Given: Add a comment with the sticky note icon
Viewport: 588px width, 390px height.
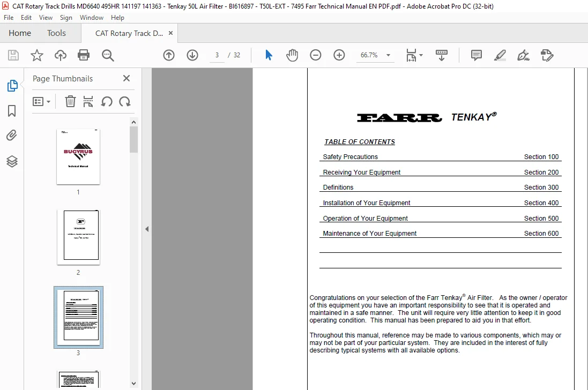Looking at the screenshot, I should [477, 55].
